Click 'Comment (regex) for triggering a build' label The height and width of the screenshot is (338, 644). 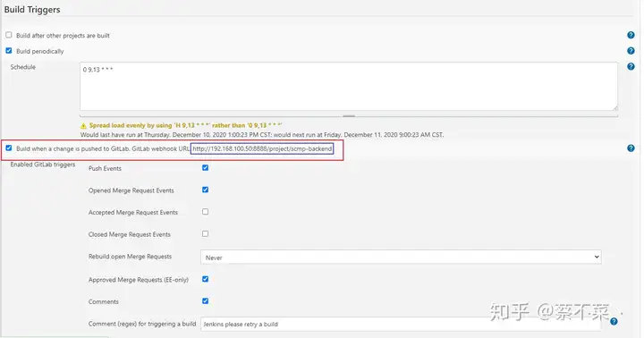tap(142, 324)
